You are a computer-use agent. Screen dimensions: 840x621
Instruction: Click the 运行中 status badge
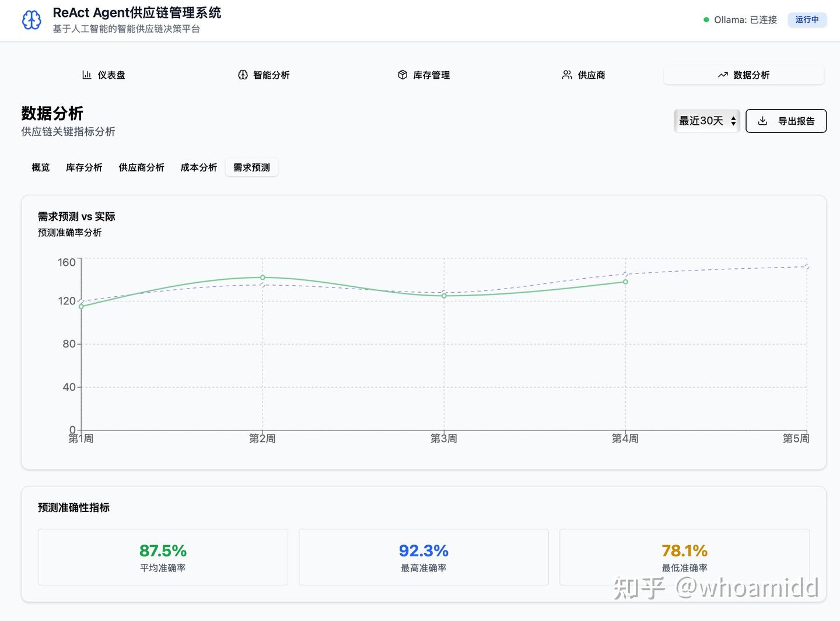click(807, 20)
